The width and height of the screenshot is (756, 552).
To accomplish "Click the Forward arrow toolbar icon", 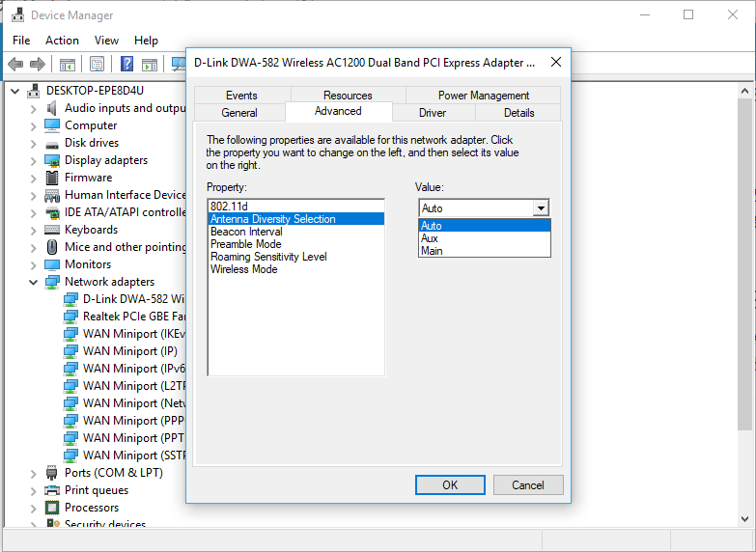I will (38, 64).
